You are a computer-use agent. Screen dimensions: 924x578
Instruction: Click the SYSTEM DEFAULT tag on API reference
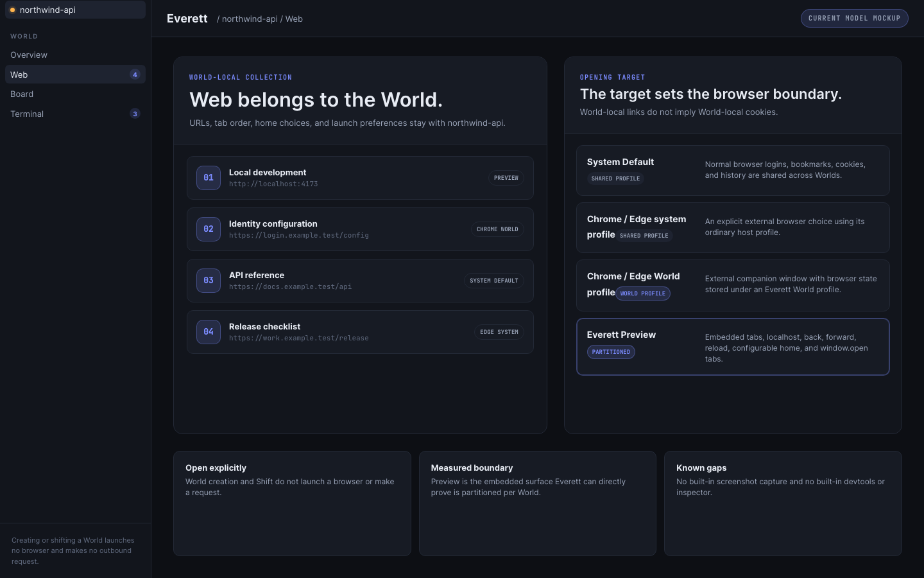494,281
